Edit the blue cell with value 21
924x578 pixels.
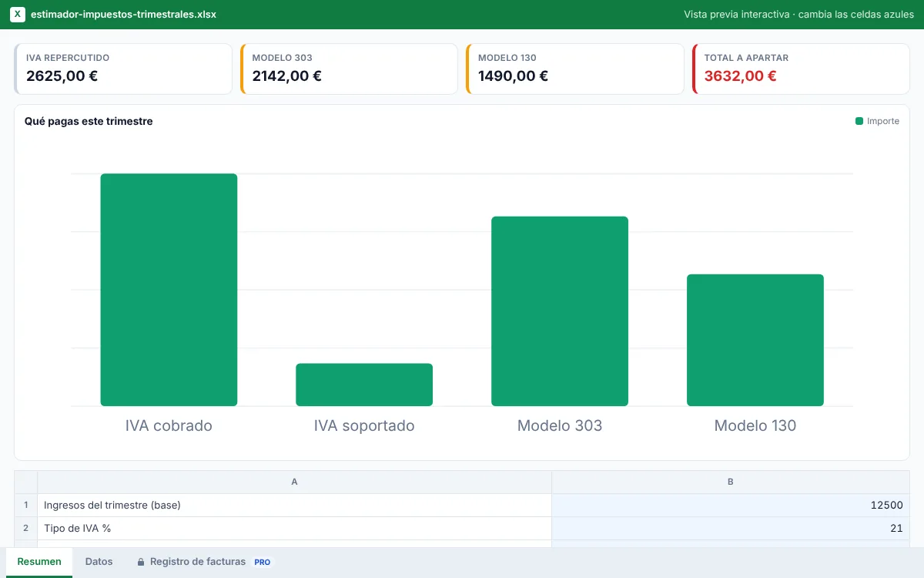click(731, 529)
